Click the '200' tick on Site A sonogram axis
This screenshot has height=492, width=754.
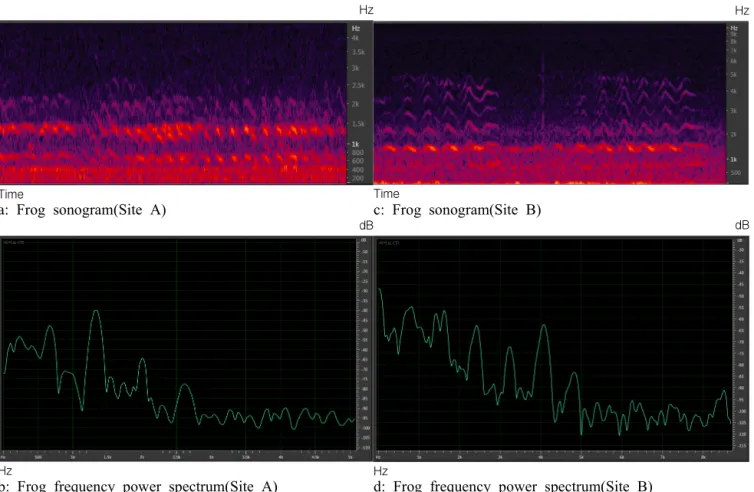coord(358,178)
